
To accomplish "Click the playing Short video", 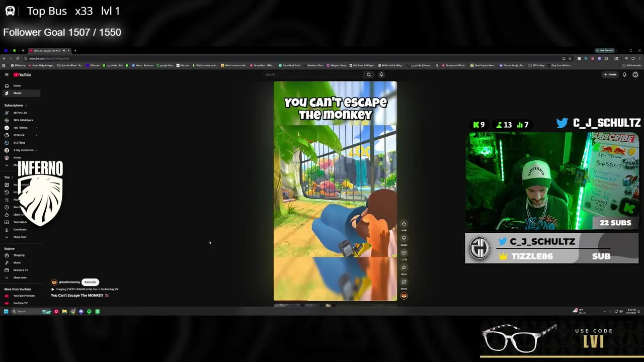I will pos(335,191).
